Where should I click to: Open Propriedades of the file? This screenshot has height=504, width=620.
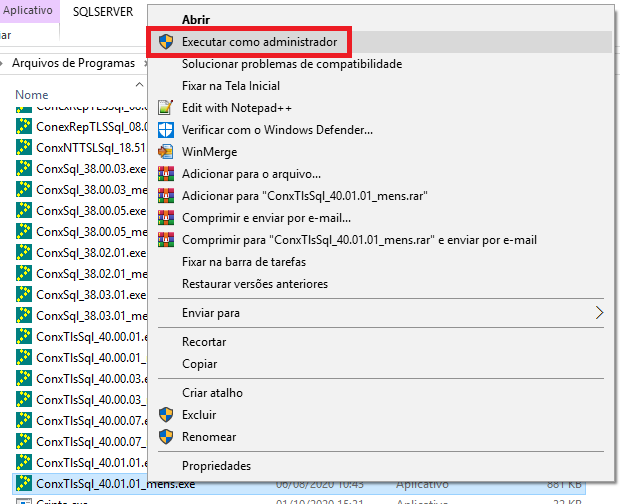[216, 466]
